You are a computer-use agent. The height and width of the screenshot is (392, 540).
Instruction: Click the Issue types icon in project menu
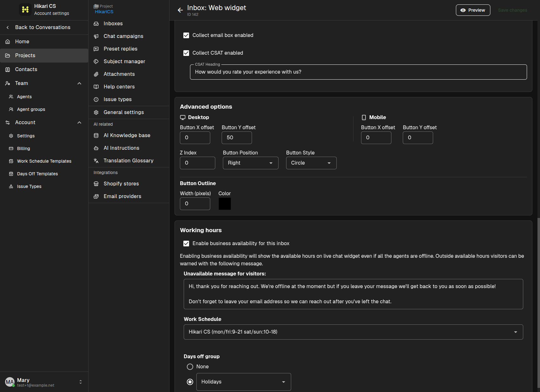[x=96, y=100]
